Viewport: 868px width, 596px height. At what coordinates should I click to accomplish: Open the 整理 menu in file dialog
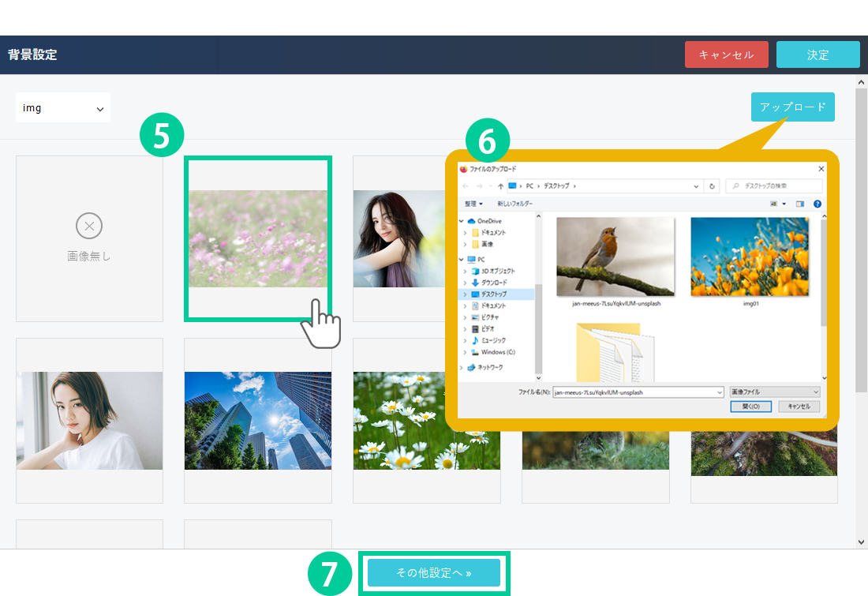tap(473, 204)
